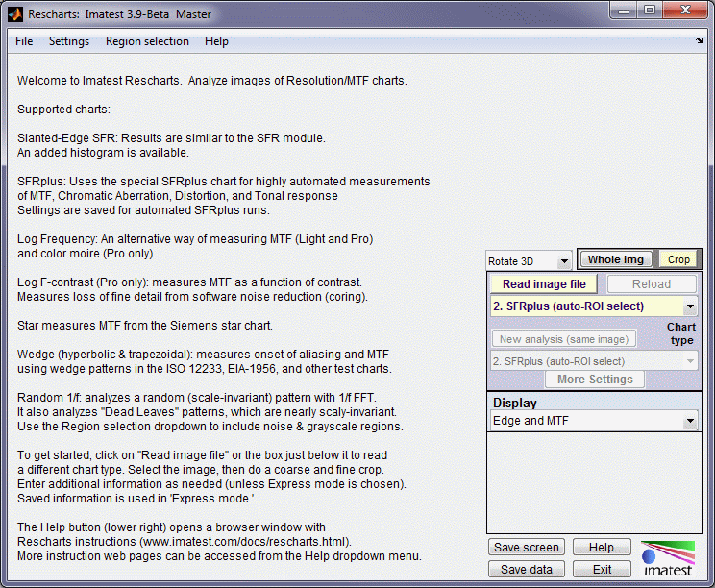Open the Edge and MTF display dropdown

tap(594, 421)
